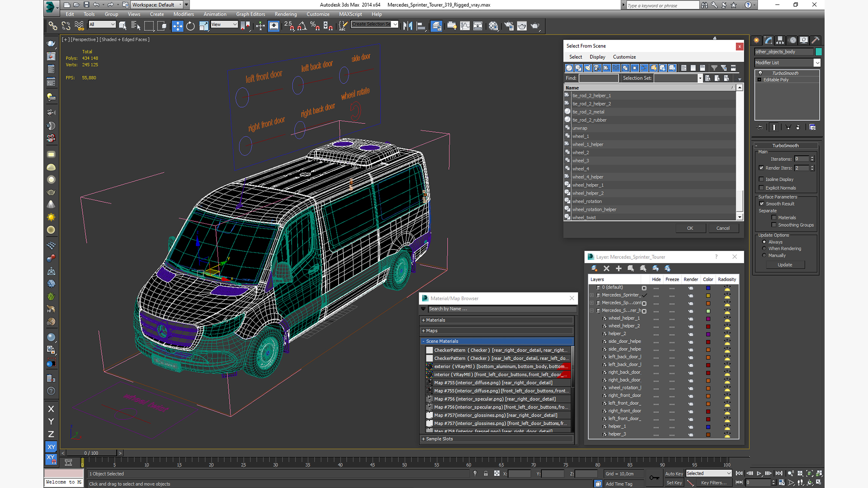Open Customize menu in Select From Scene
The height and width of the screenshot is (488, 868).
tap(624, 57)
